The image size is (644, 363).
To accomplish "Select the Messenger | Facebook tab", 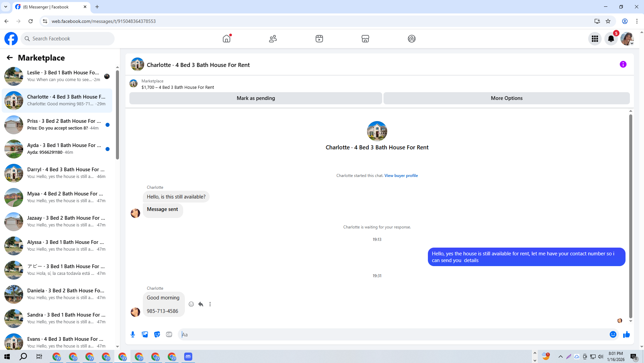I will [50, 7].
